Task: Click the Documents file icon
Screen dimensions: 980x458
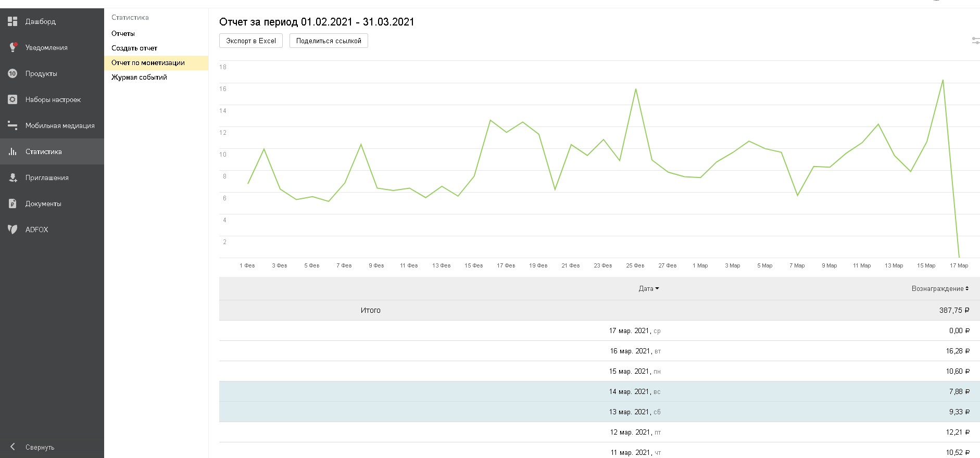Action: [x=12, y=203]
